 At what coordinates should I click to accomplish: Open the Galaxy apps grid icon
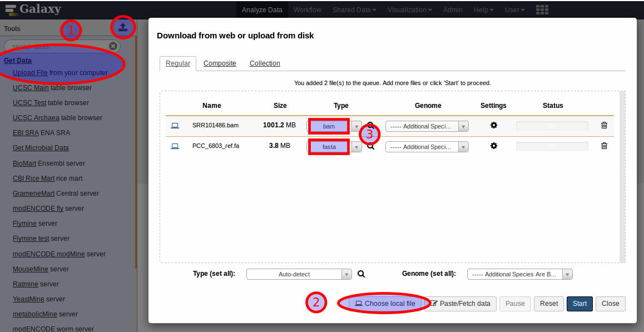coord(543,10)
